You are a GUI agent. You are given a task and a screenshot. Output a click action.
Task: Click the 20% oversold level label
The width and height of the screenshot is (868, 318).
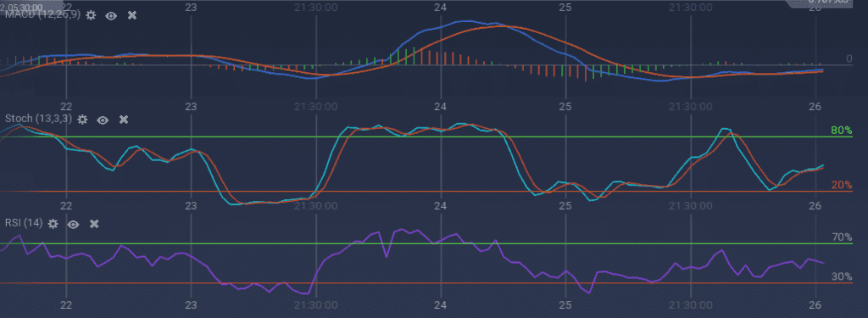click(x=842, y=185)
